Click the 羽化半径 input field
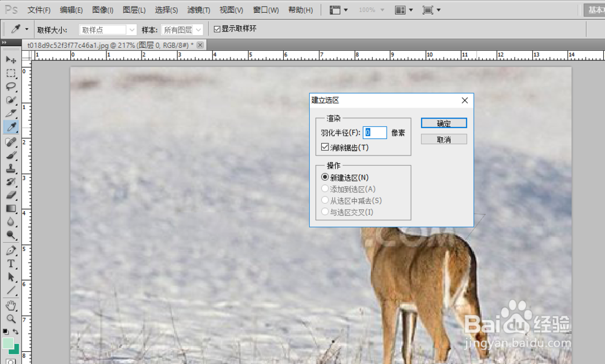The width and height of the screenshot is (605, 364). pos(374,132)
